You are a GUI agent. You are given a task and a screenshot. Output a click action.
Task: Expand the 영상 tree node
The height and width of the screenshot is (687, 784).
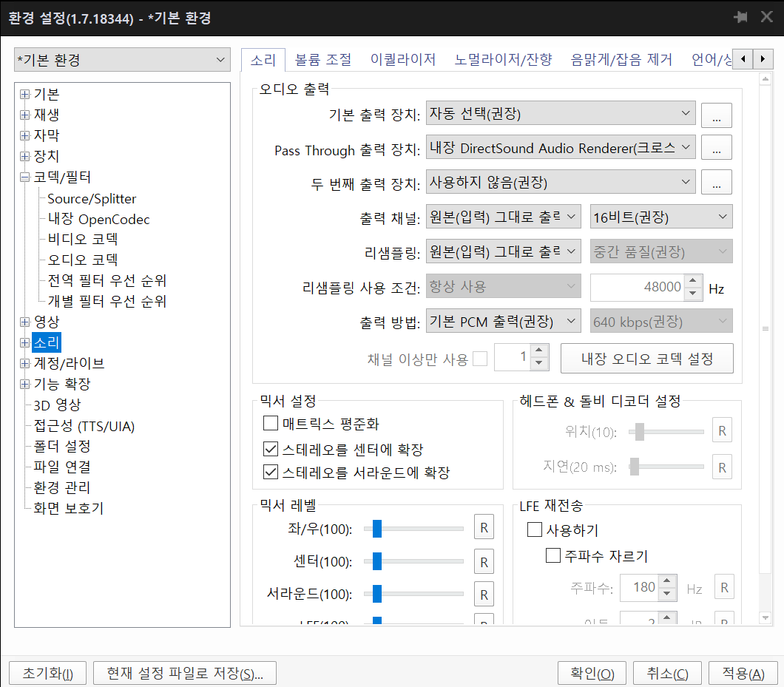pos(25,322)
